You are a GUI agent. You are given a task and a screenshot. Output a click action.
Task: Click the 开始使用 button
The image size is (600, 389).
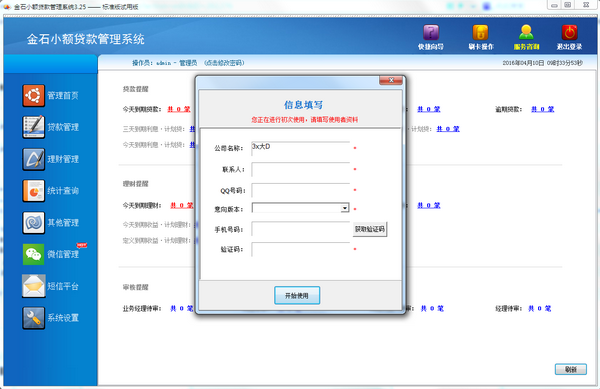click(297, 295)
